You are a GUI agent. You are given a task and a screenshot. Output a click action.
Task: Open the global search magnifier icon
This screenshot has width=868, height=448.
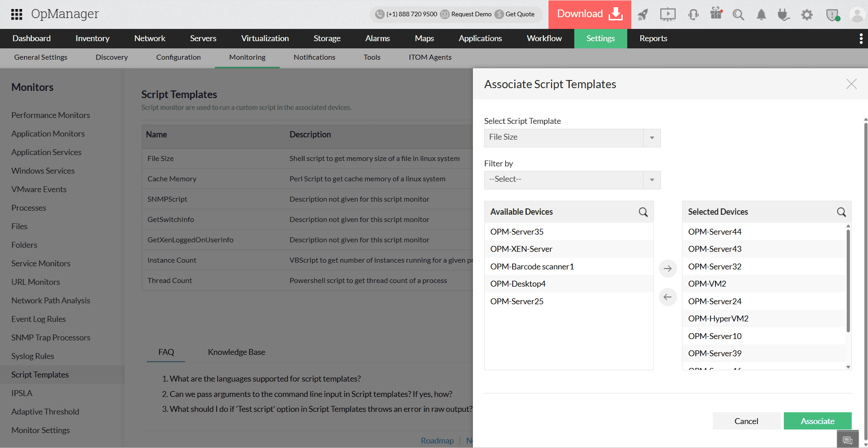pyautogui.click(x=738, y=14)
